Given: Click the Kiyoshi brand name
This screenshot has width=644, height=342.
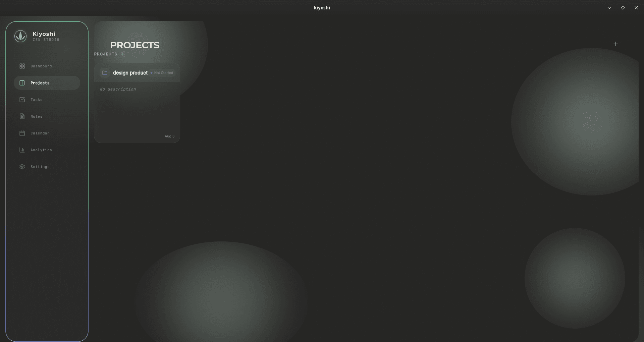Looking at the screenshot, I should pos(44,34).
